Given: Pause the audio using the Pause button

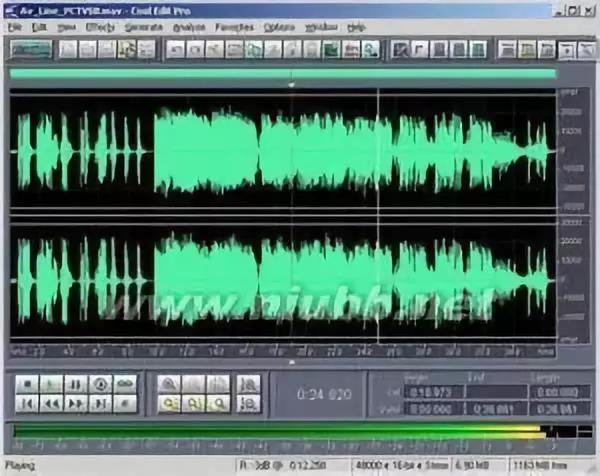Looking at the screenshot, I should point(76,383).
